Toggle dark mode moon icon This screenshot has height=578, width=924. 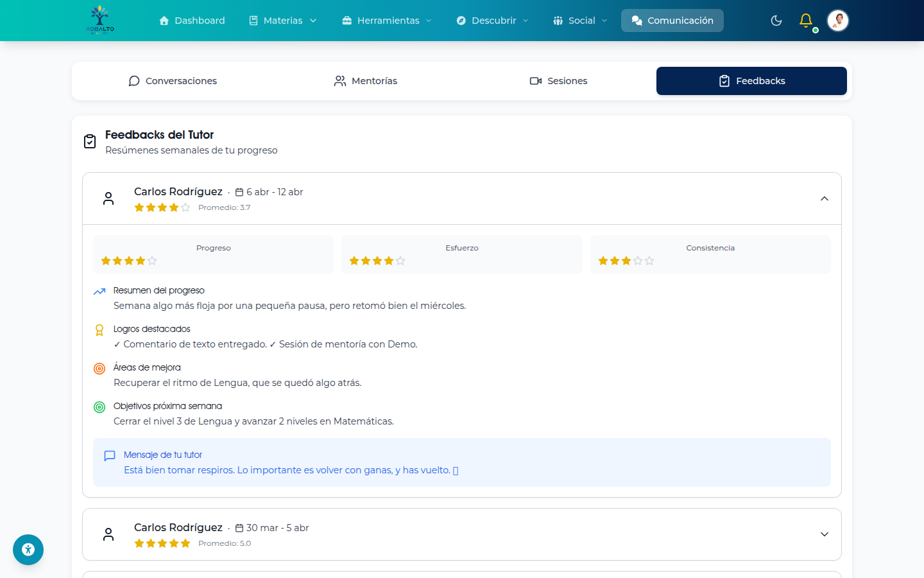[x=776, y=21]
